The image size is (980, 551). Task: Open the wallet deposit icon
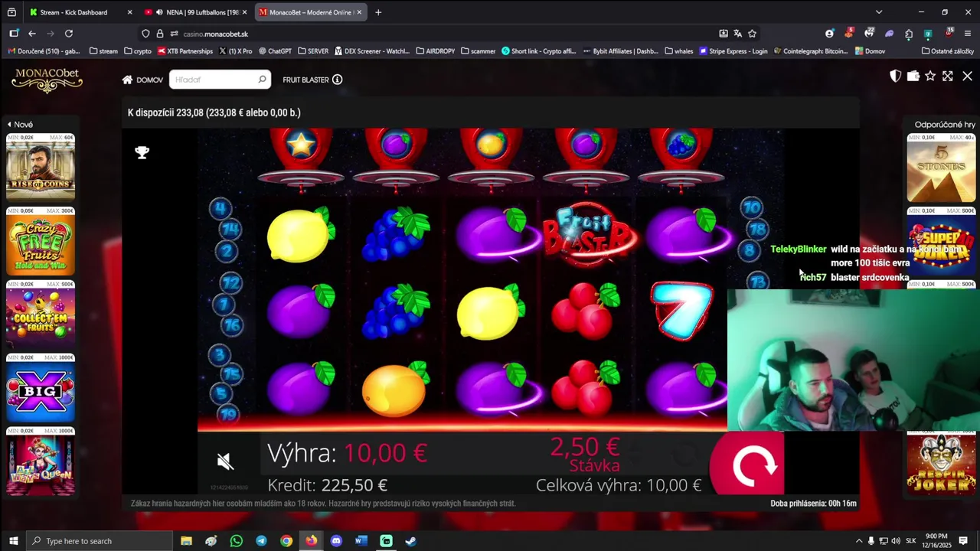pos(913,76)
